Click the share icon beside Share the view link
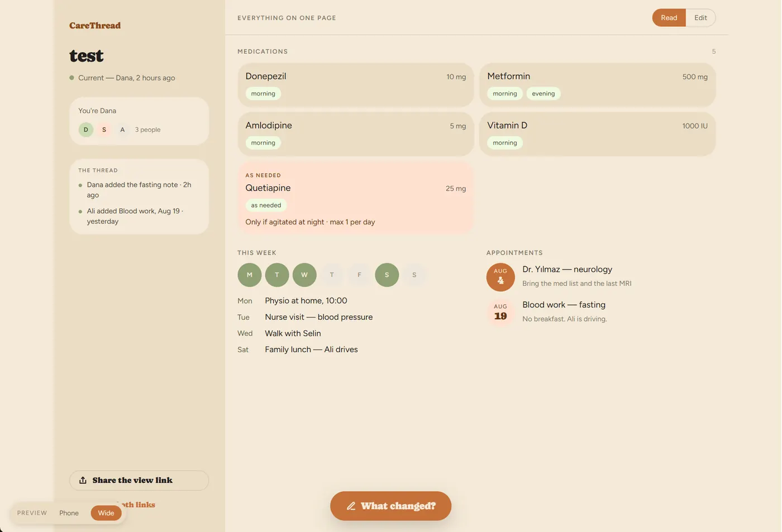Screen dimensions: 782x532 (83, 480)
